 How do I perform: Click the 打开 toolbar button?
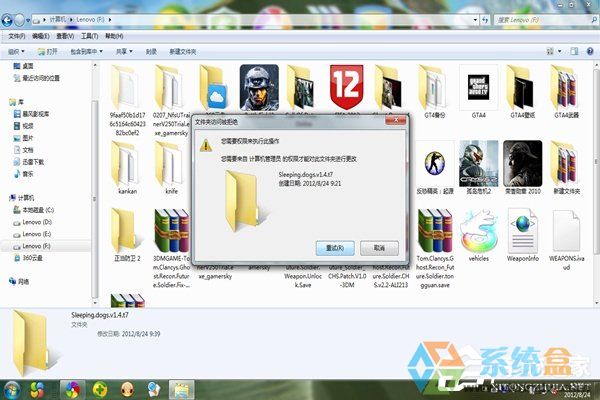click(x=48, y=51)
